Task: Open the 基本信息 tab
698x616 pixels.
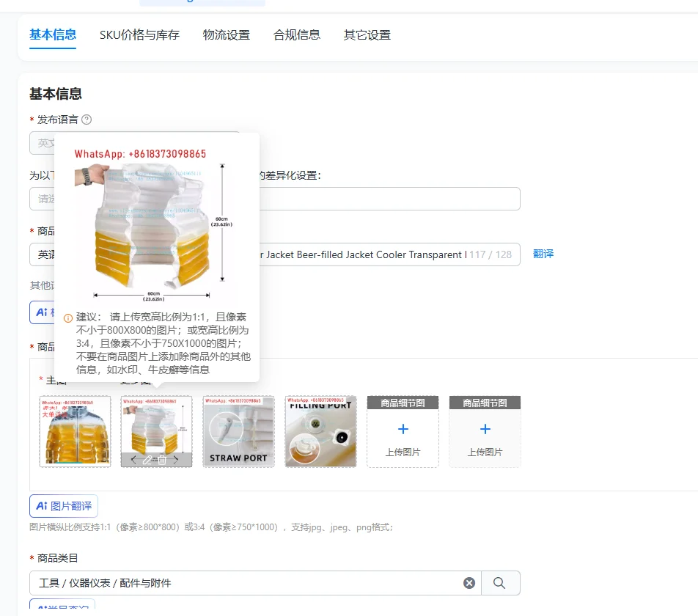Action: (x=53, y=34)
